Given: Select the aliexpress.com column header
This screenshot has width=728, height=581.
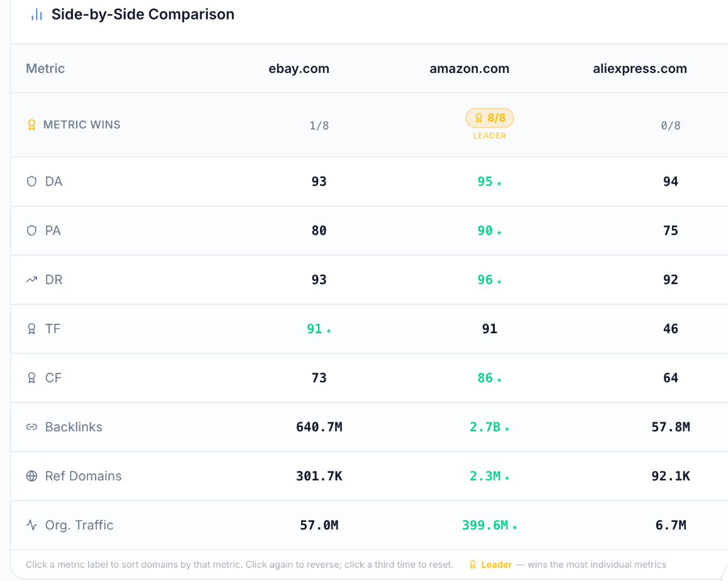Looking at the screenshot, I should 640,69.
